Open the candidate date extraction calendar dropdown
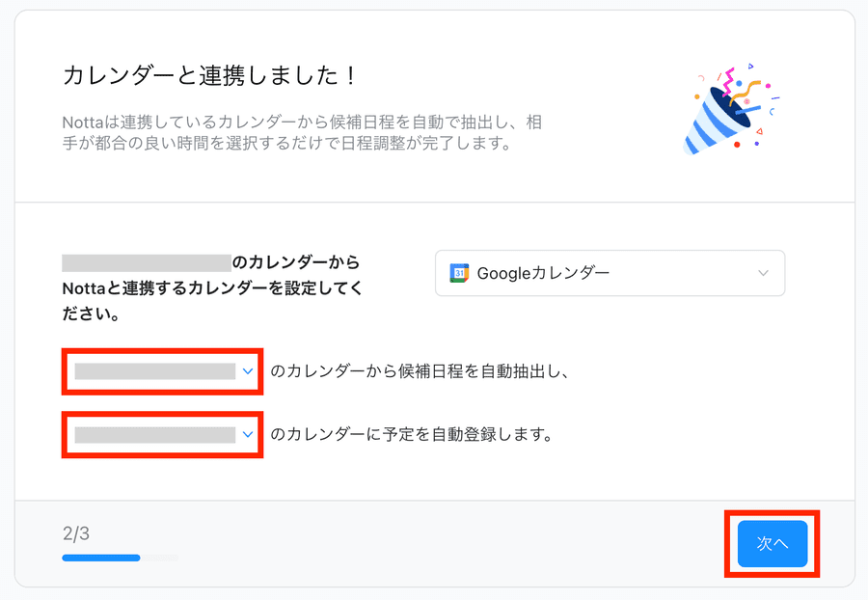868x600 pixels. click(x=162, y=371)
